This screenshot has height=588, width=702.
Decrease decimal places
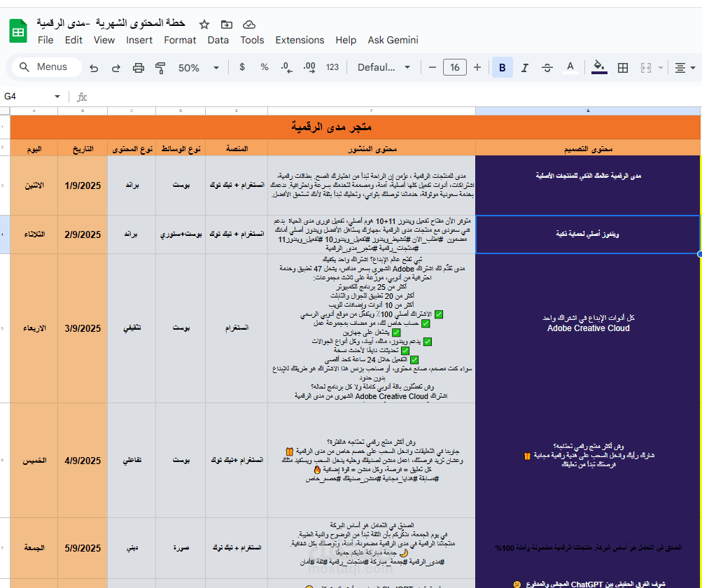pos(286,67)
